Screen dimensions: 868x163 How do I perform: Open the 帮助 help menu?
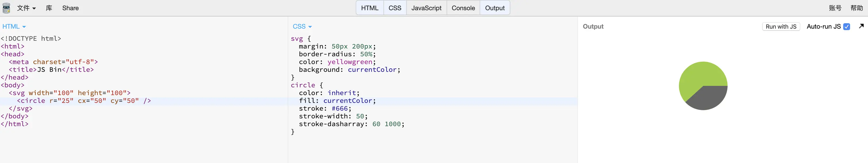857,8
